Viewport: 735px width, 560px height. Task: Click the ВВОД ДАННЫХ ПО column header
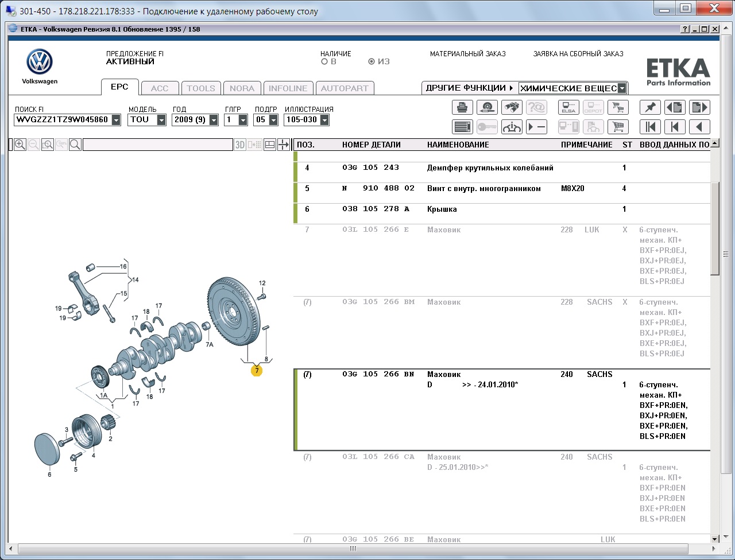674,145
